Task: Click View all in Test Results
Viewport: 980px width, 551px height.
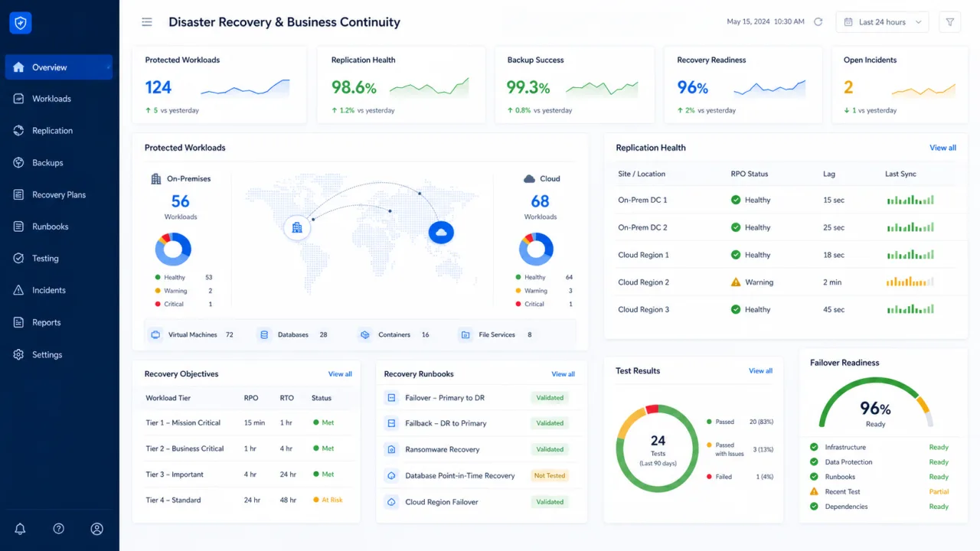Action: (x=760, y=371)
